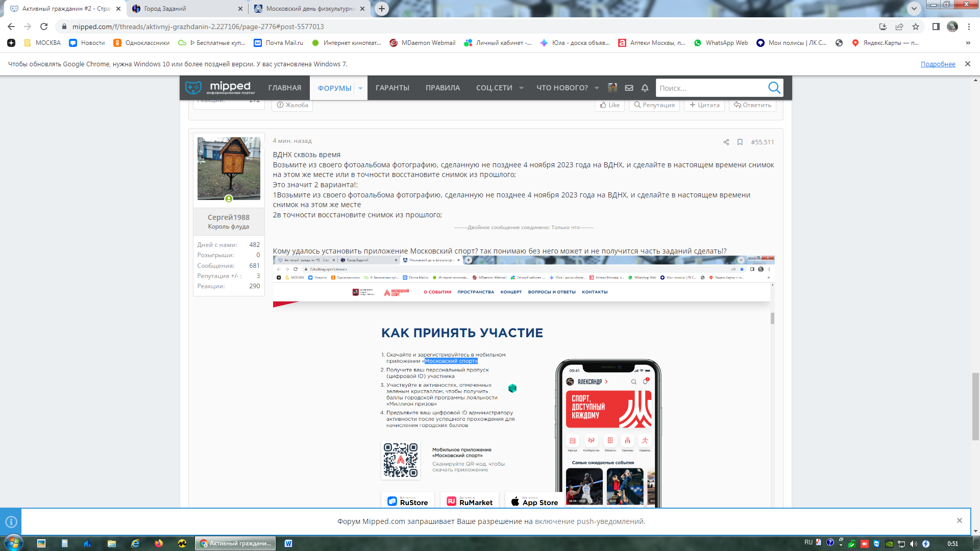The height and width of the screenshot is (551, 980).
Task: Launch Firefox from the taskbar
Action: (159, 543)
